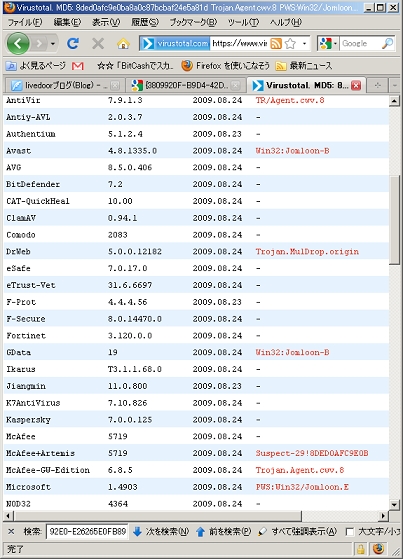
Task: Open the list all tabs dropdown
Action: pos(394,85)
